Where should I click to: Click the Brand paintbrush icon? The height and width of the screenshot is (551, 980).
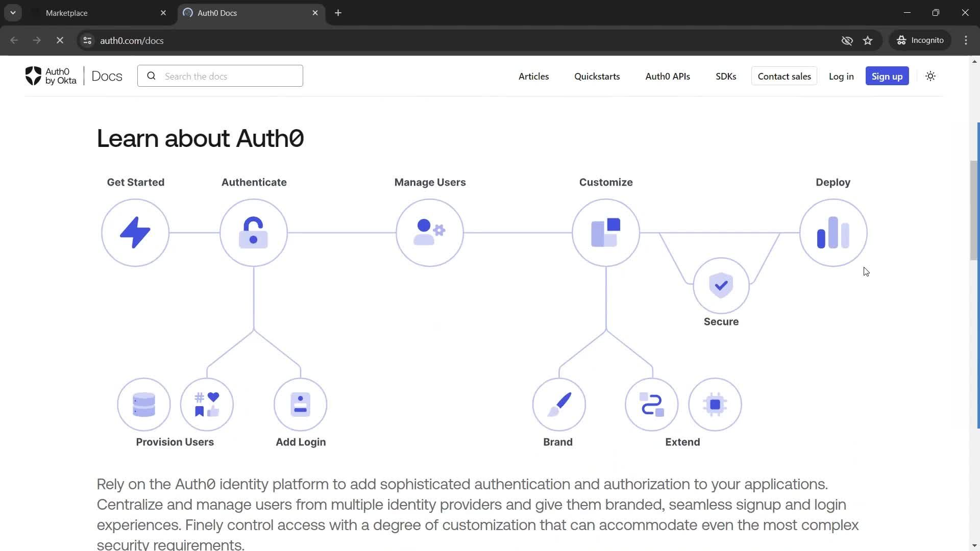coord(559,405)
